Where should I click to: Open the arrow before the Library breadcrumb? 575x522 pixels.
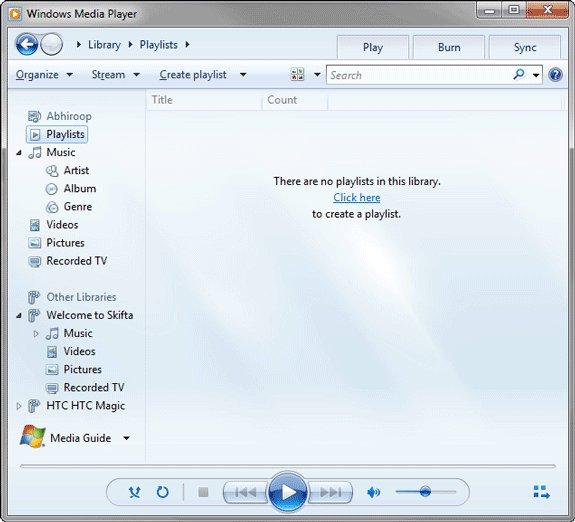click(78, 45)
